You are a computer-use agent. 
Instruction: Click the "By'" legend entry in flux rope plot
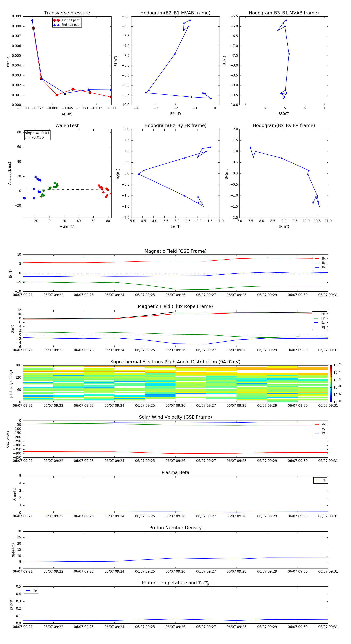320,318
